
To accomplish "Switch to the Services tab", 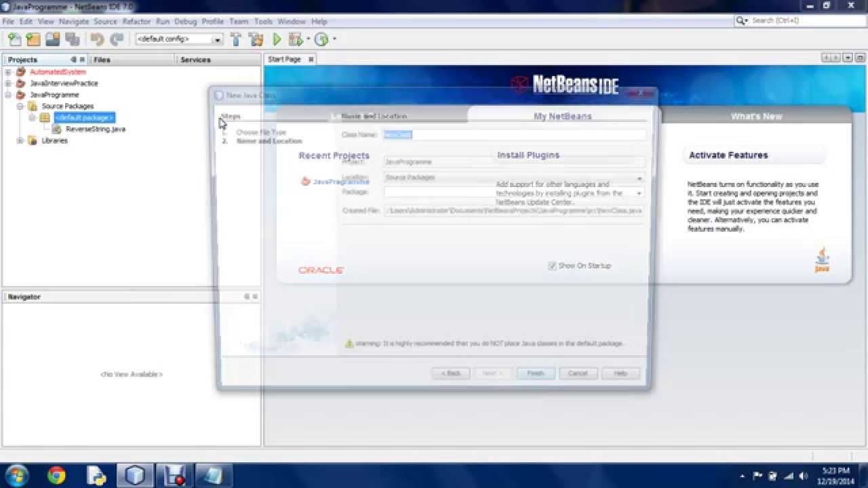I will pyautogui.click(x=195, y=60).
